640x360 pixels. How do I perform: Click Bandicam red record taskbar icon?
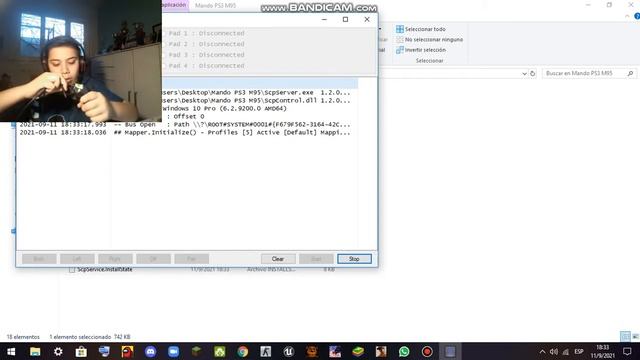point(427,351)
